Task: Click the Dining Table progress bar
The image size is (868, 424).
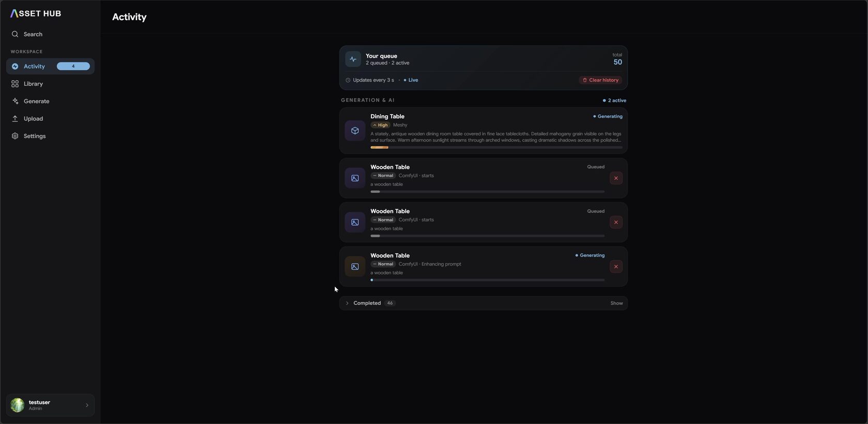Action: [x=497, y=148]
